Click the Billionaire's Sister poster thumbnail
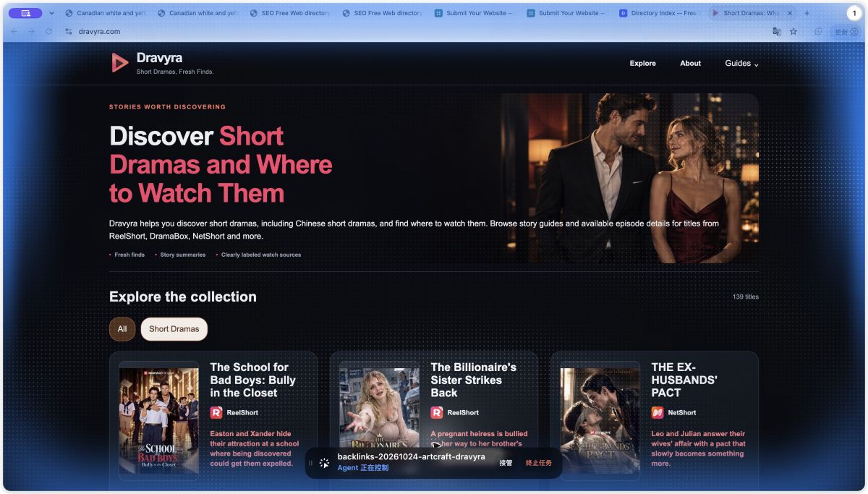The image size is (868, 494). click(380, 421)
